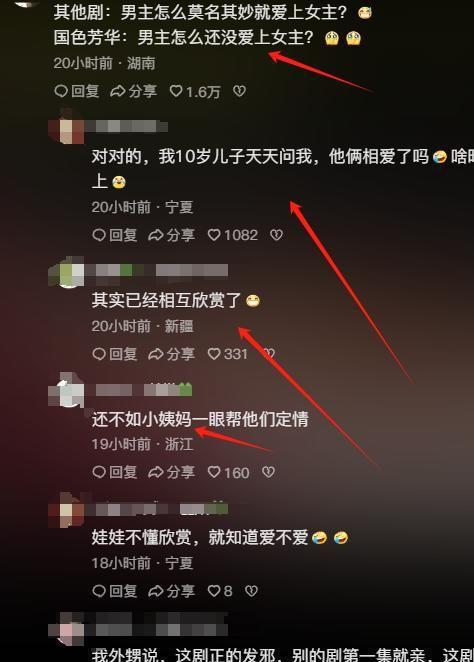This screenshot has width=474, height=662.
Task: Reply to the top 国色芳华 comment
Action: coord(77,91)
